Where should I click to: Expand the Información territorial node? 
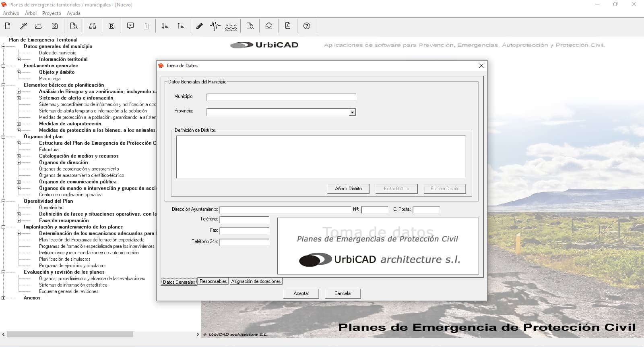(x=19, y=59)
